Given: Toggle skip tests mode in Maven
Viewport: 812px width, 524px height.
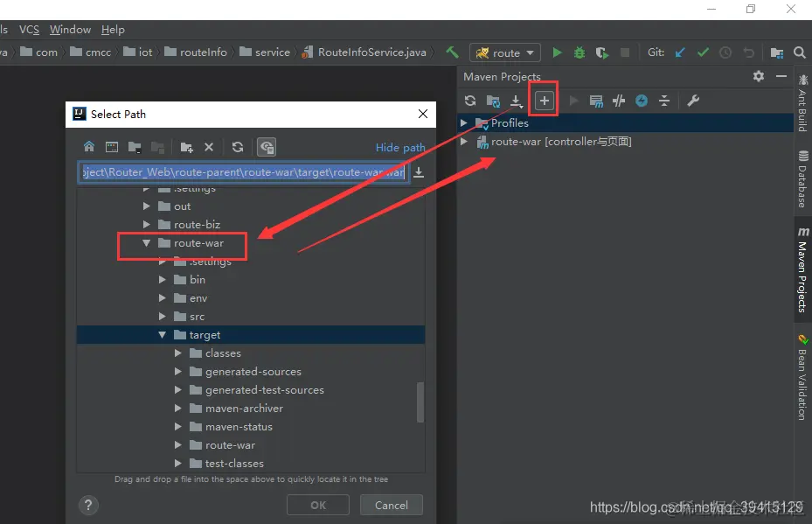Looking at the screenshot, I should click(x=642, y=101).
